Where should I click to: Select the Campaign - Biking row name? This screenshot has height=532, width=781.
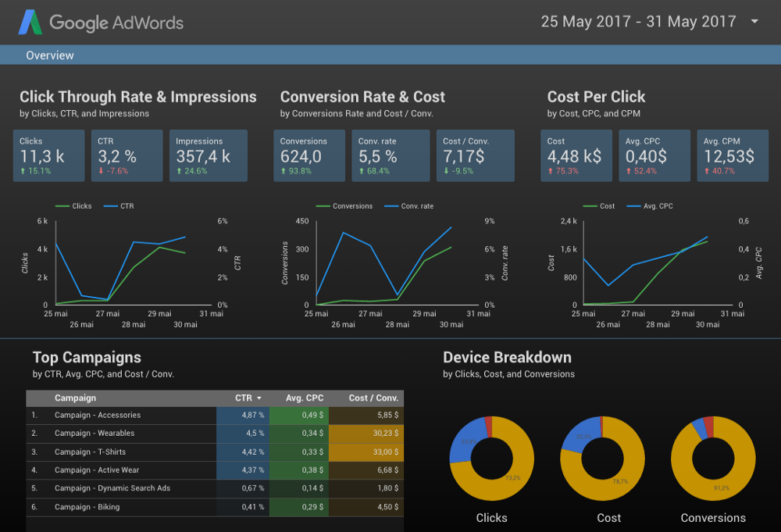click(x=87, y=506)
